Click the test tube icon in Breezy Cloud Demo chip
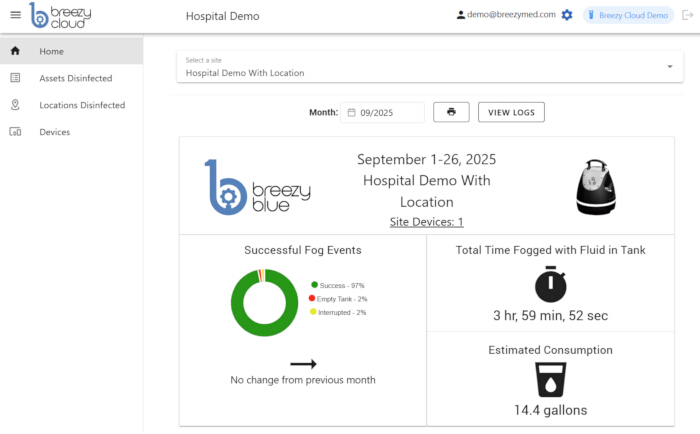700x434 pixels. pos(591,15)
